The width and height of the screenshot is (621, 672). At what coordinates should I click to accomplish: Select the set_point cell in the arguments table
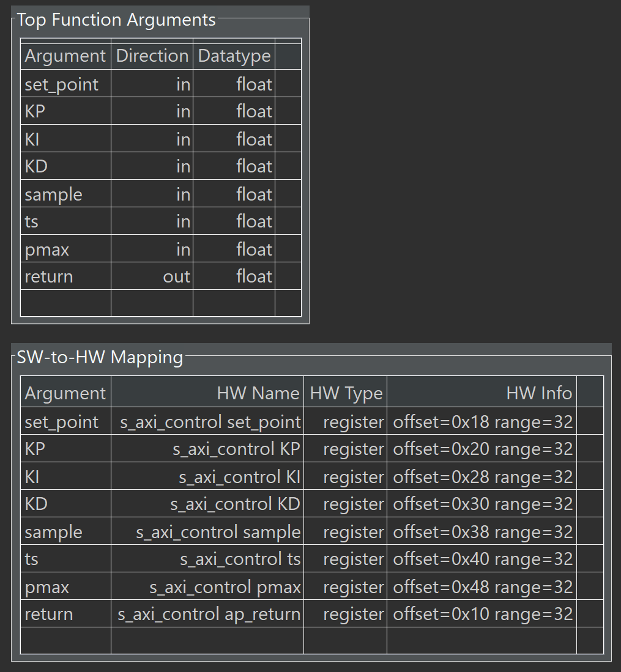[x=61, y=84]
